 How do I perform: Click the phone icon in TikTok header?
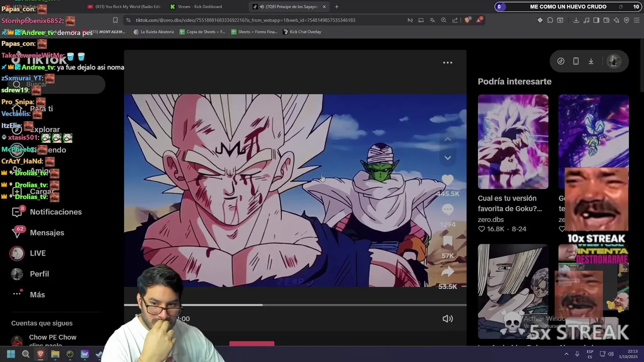coord(576,61)
